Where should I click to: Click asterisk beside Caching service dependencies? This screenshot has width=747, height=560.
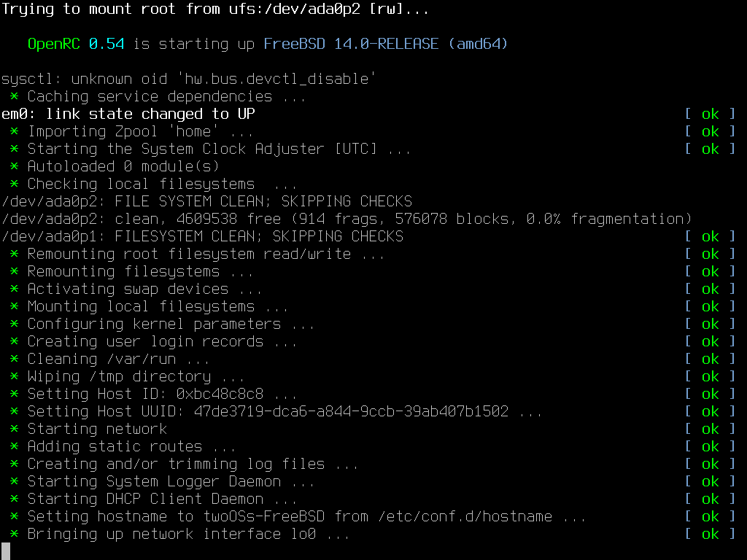click(x=14, y=96)
